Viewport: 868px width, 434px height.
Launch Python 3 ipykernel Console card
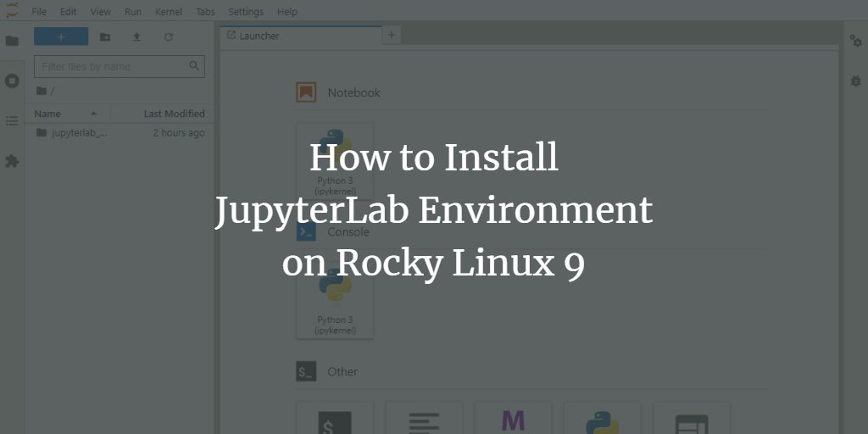click(335, 301)
